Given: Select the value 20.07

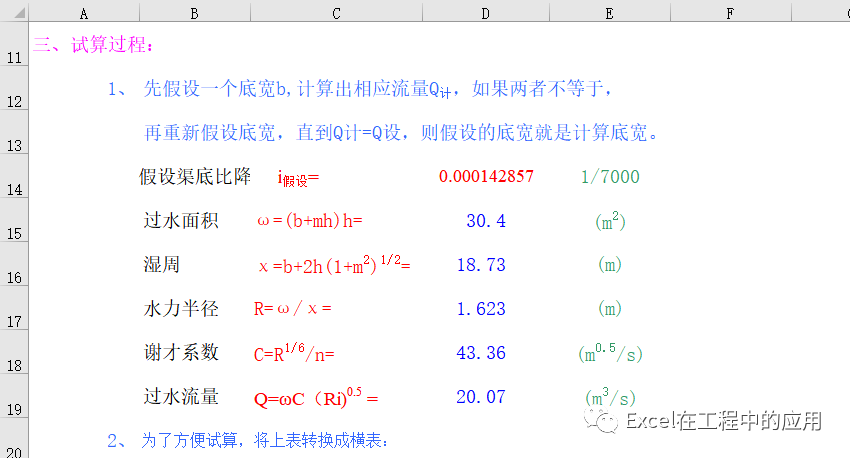Looking at the screenshot, I should [x=481, y=397].
